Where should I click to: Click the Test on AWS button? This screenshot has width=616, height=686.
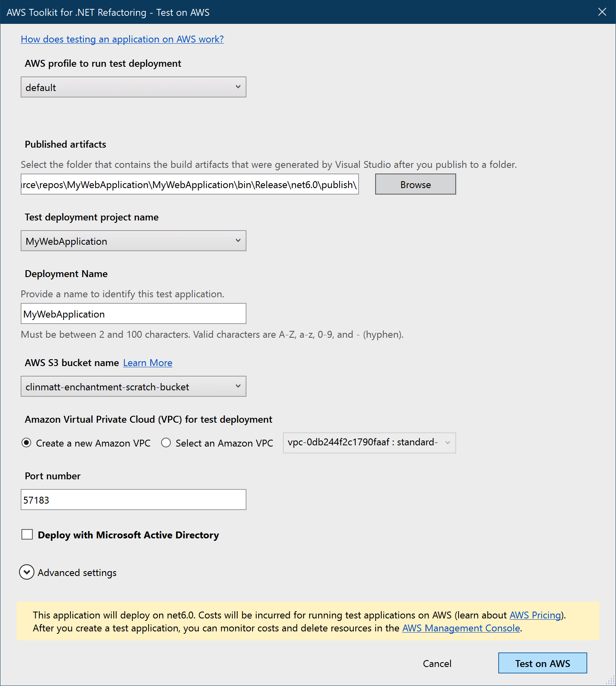click(542, 663)
